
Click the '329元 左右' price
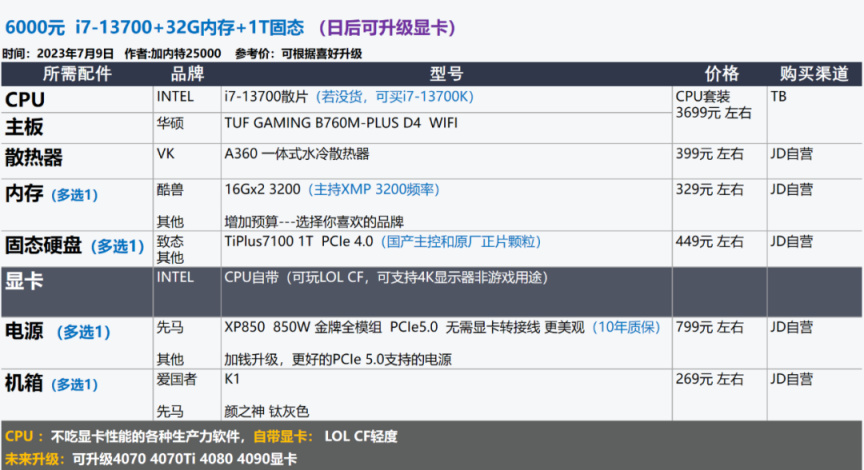pos(710,190)
